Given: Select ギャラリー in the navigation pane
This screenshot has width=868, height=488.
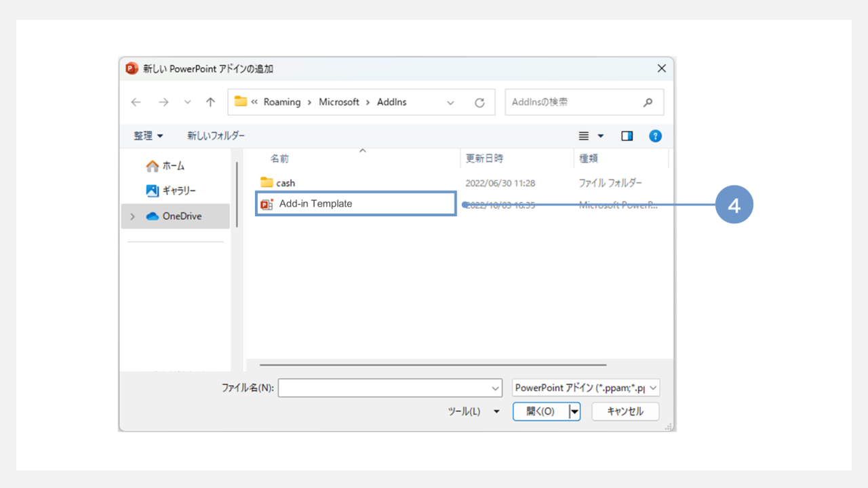Looking at the screenshot, I should point(171,191).
